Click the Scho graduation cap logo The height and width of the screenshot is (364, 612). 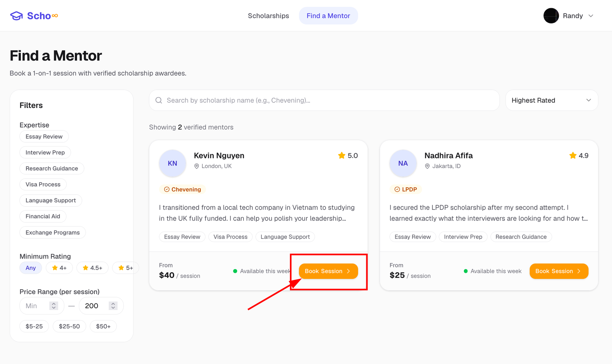(16, 16)
